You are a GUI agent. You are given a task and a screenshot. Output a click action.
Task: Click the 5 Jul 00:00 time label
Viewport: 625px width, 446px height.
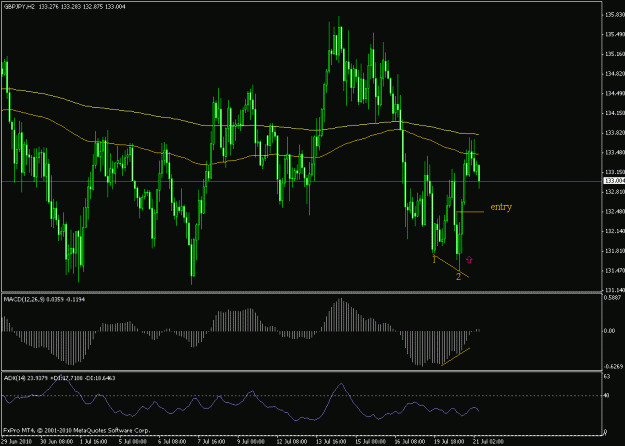click(133, 442)
